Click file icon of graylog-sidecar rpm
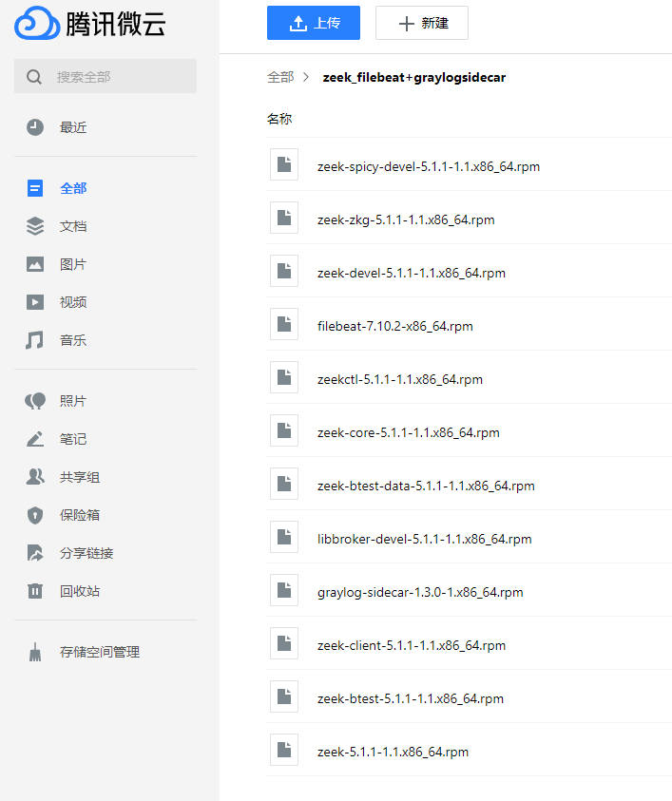 click(x=284, y=590)
